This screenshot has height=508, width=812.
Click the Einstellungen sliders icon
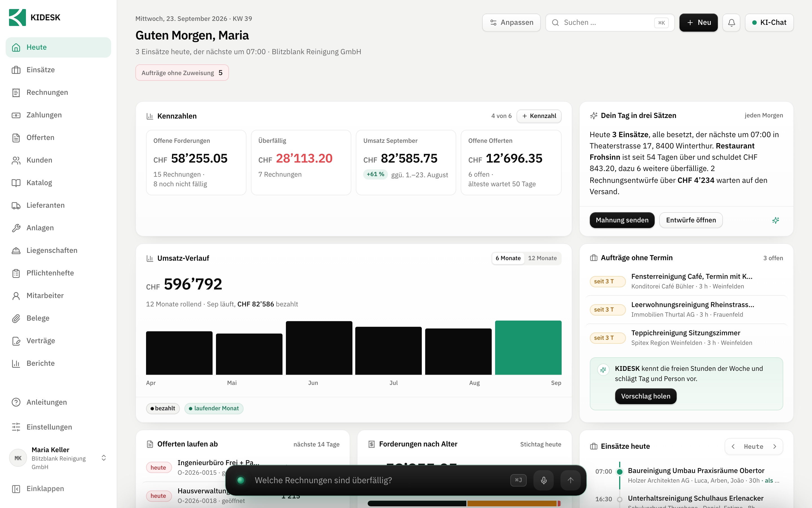point(16,427)
